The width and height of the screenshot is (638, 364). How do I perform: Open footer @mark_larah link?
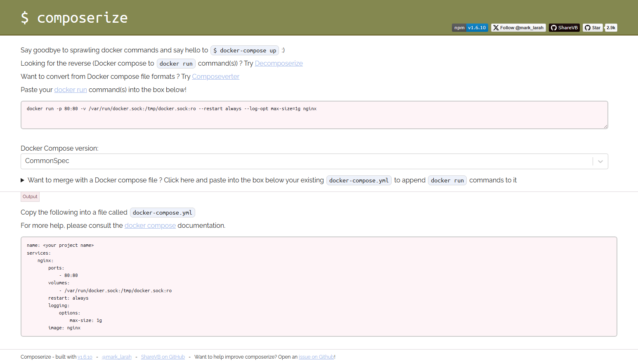coord(117,357)
